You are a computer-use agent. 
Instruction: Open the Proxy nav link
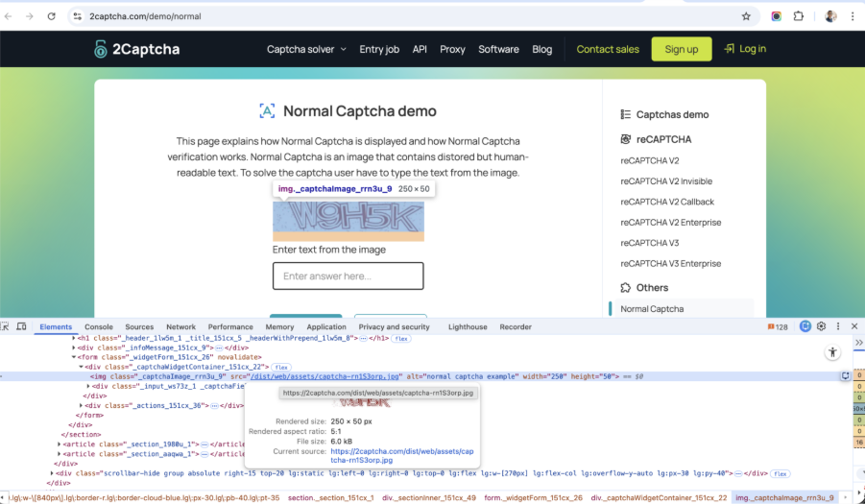click(452, 49)
